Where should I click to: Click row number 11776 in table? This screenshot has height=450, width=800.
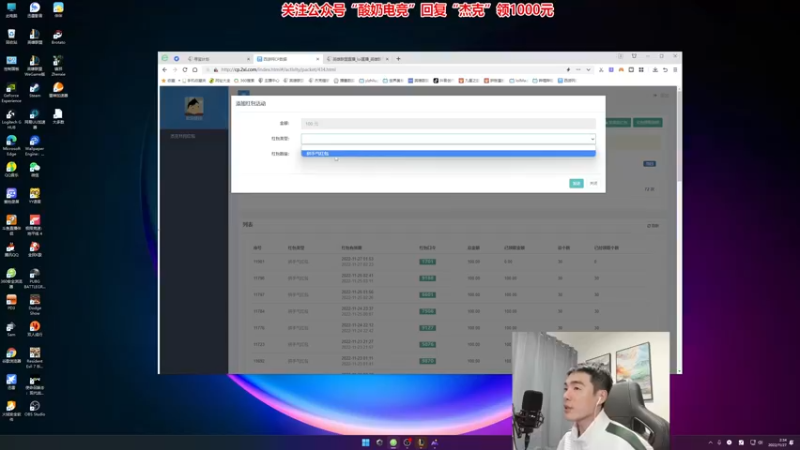click(259, 328)
